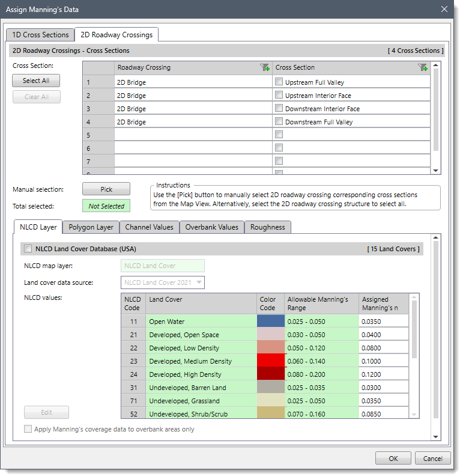Click the OK button
This screenshot has width=463, height=476.
[393, 459]
